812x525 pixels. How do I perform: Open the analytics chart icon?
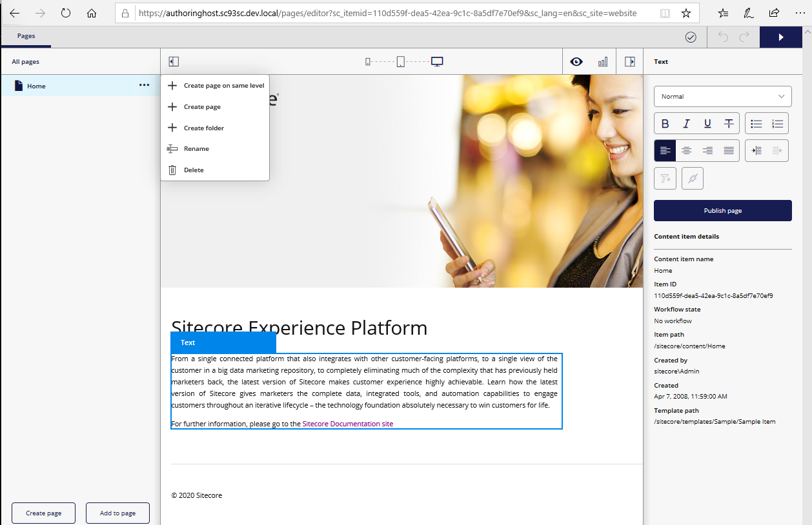coord(603,61)
